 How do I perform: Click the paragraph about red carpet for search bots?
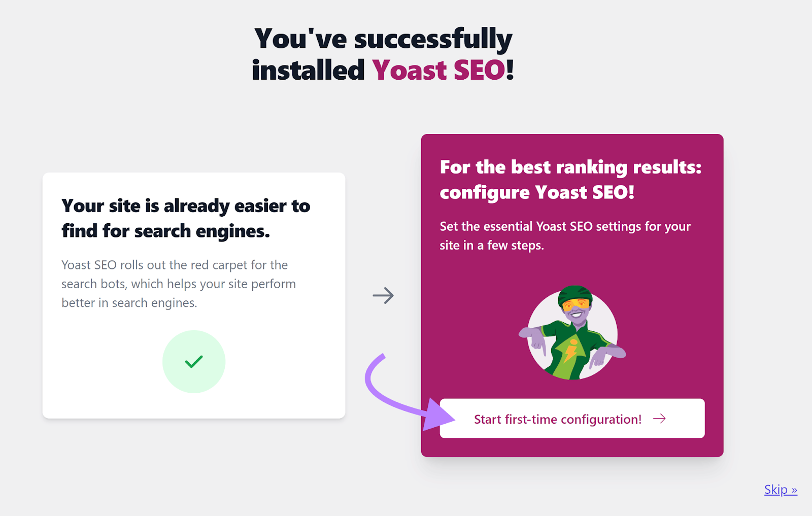(178, 284)
